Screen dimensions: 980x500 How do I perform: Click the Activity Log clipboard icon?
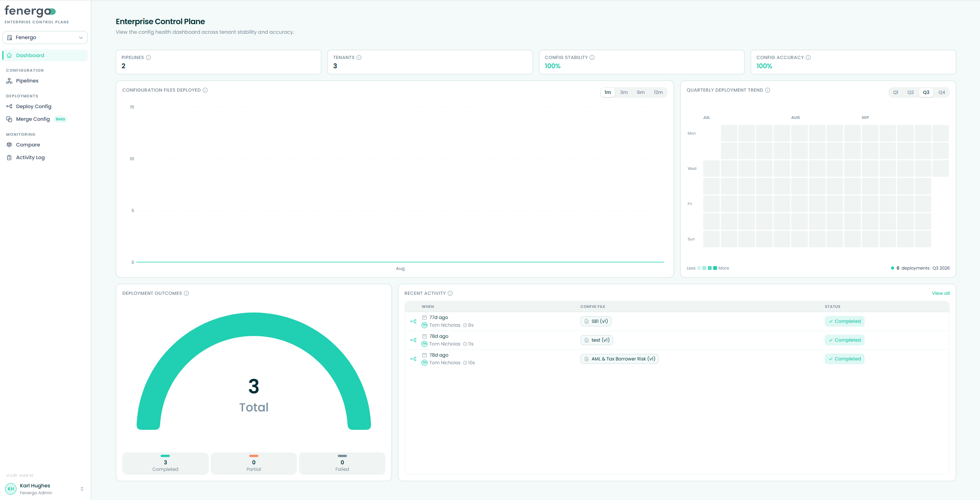click(x=9, y=158)
